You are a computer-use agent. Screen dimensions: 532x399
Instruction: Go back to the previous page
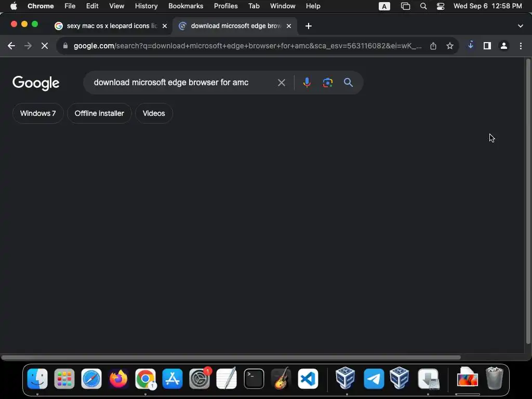point(11,46)
